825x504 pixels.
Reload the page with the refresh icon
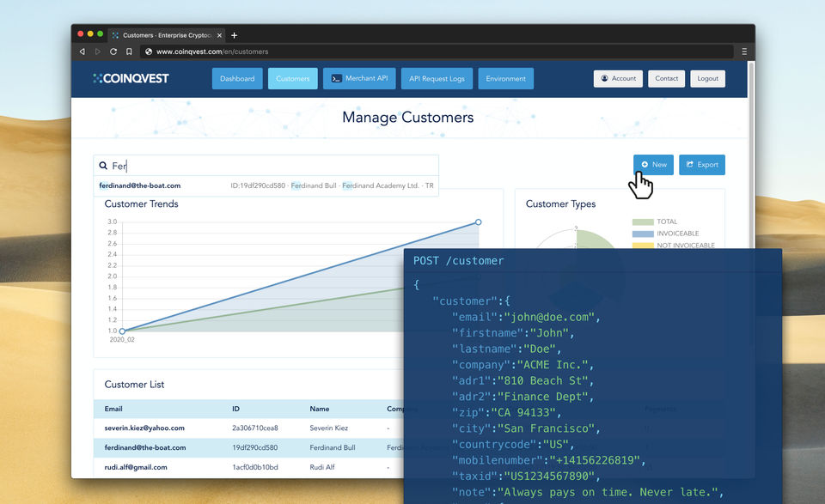(113, 52)
